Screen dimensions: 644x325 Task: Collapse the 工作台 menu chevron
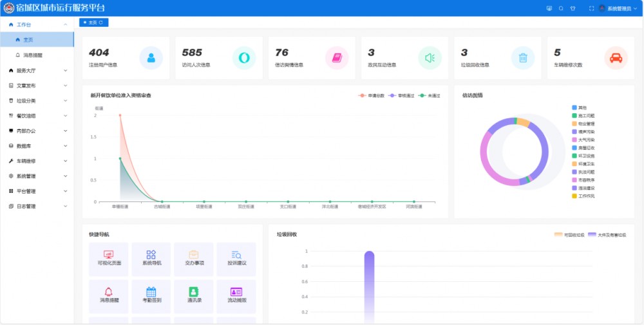(65, 24)
